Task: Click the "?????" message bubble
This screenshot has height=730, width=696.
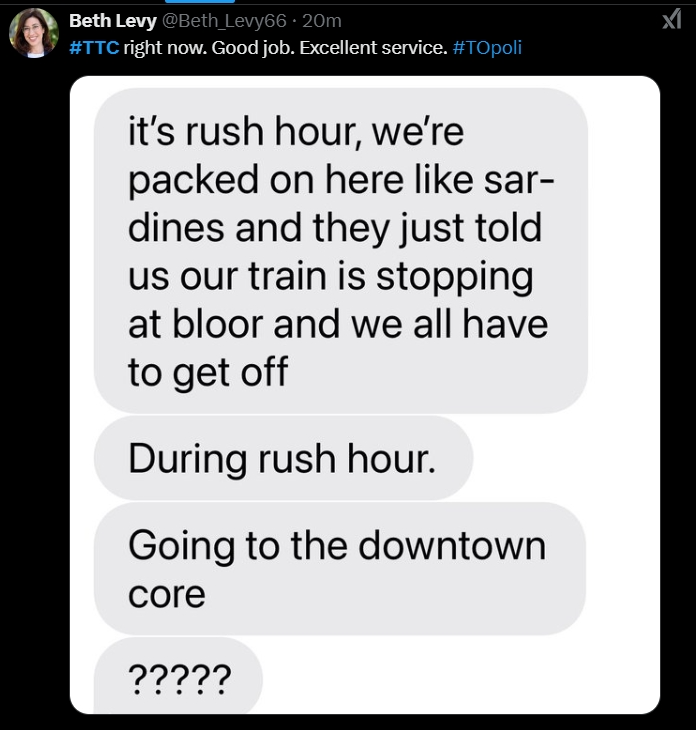Action: tap(178, 676)
